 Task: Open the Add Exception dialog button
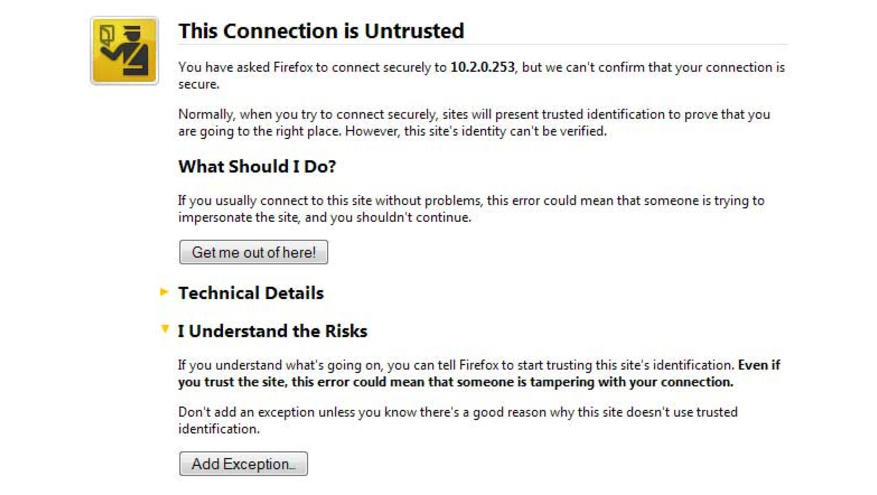click(x=243, y=464)
